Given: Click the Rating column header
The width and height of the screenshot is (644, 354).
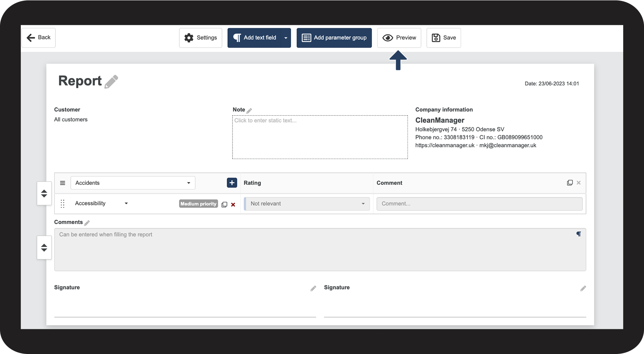Looking at the screenshot, I should pos(252,183).
